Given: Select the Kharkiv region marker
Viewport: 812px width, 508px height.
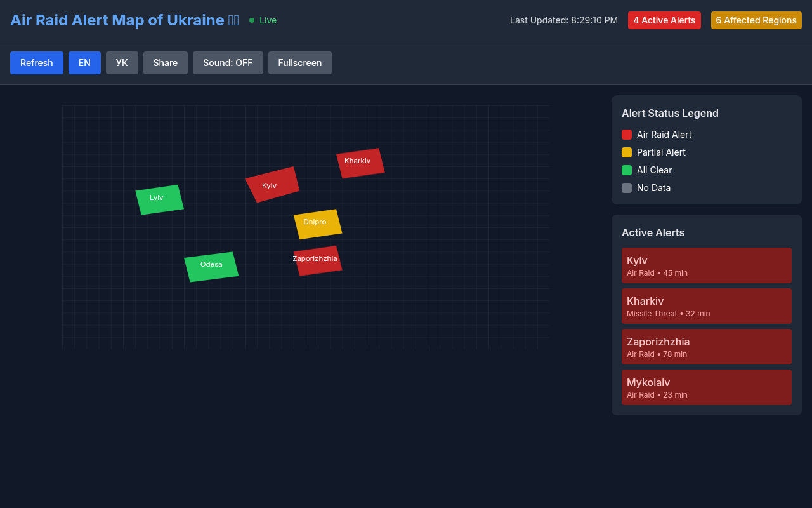Looking at the screenshot, I should point(360,163).
